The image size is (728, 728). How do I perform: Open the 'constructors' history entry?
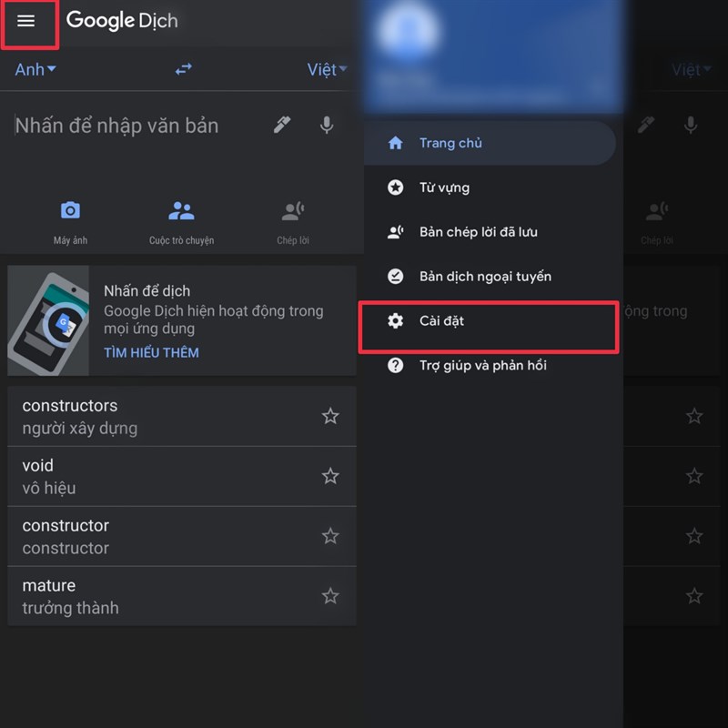click(182, 417)
